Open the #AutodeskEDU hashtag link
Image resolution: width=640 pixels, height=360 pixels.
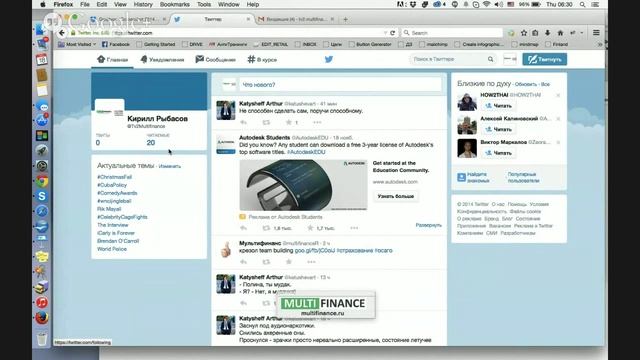coord(306,152)
